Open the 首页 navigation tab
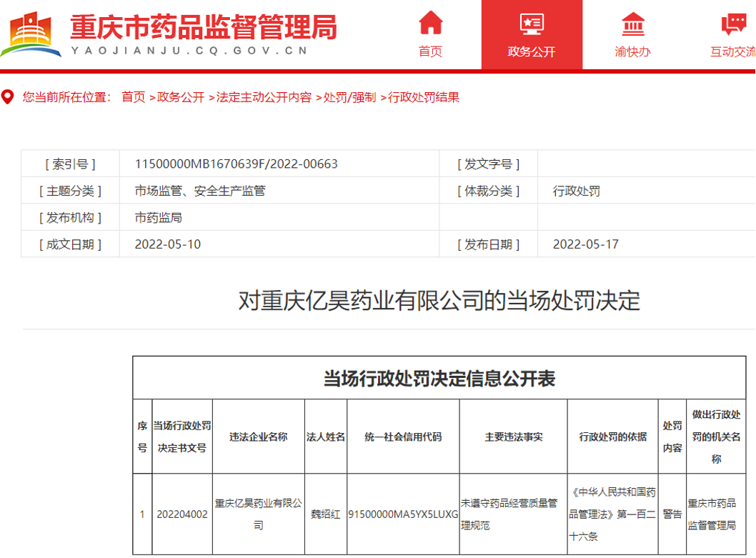 pos(431,35)
